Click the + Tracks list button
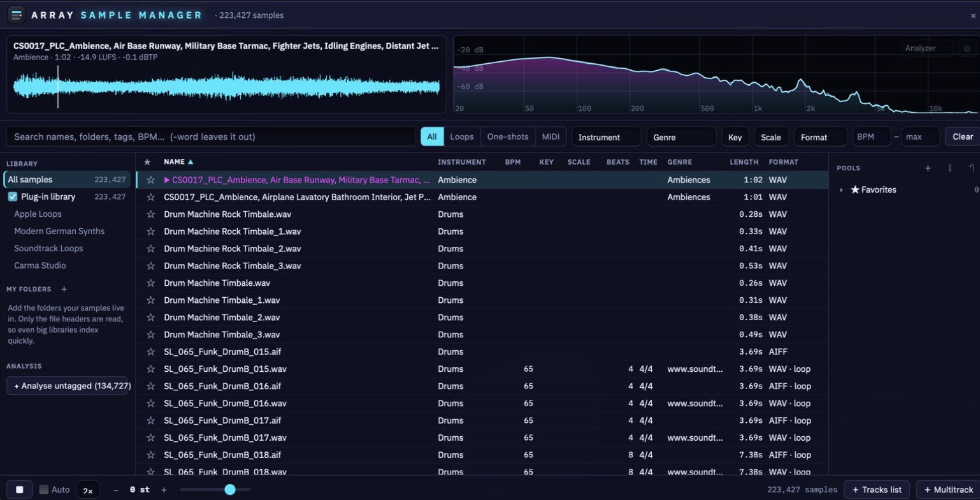Viewport: 980px width, 500px height. pyautogui.click(x=877, y=490)
